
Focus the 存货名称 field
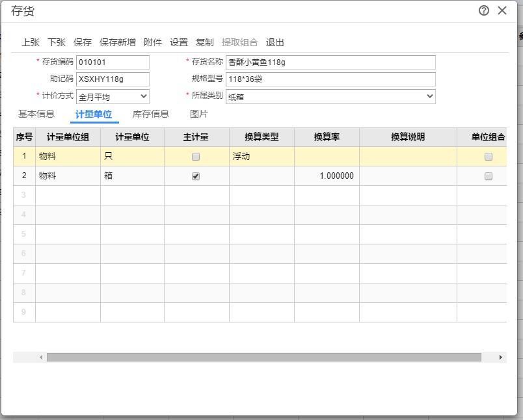[330, 62]
